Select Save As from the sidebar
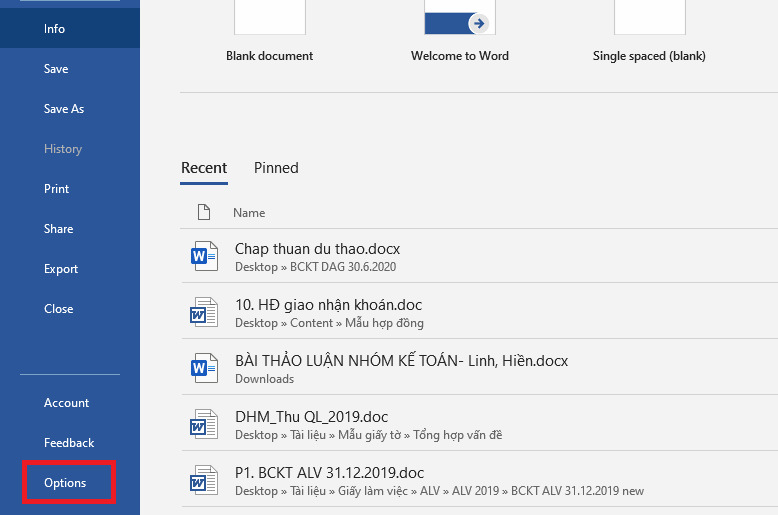Screen dimensions: 778x515 click(64, 109)
